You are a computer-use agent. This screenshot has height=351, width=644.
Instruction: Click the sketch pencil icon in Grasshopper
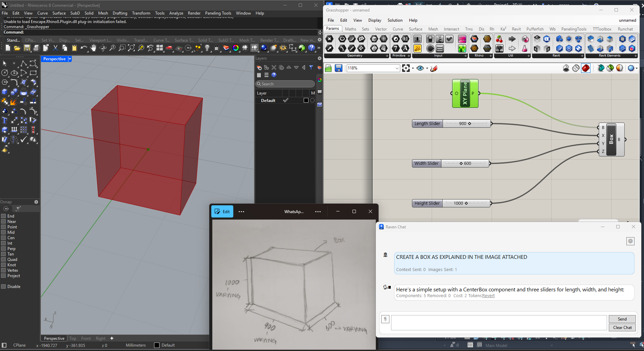[434, 68]
